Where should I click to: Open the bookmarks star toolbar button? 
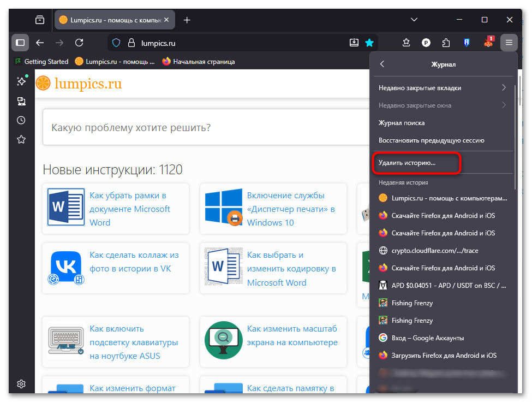(406, 43)
